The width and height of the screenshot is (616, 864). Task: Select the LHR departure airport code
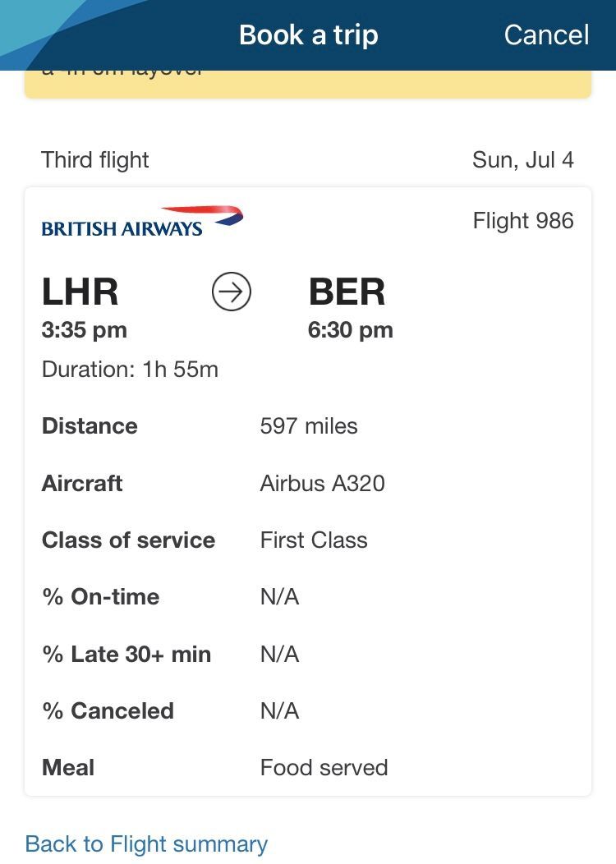coord(80,292)
